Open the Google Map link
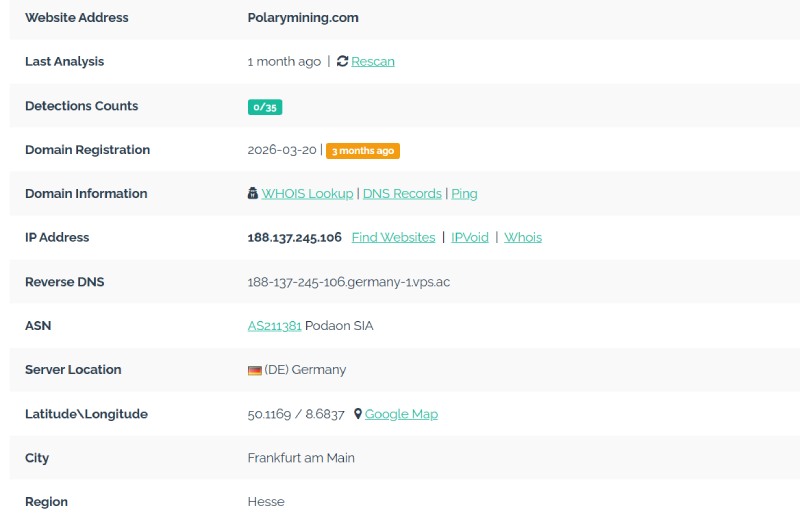 coord(402,414)
